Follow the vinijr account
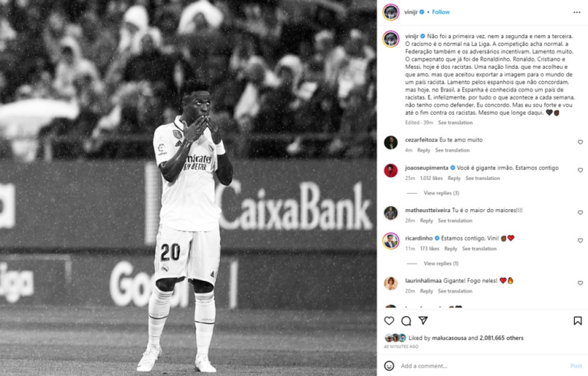The width and height of the screenshot is (588, 376). (x=441, y=12)
